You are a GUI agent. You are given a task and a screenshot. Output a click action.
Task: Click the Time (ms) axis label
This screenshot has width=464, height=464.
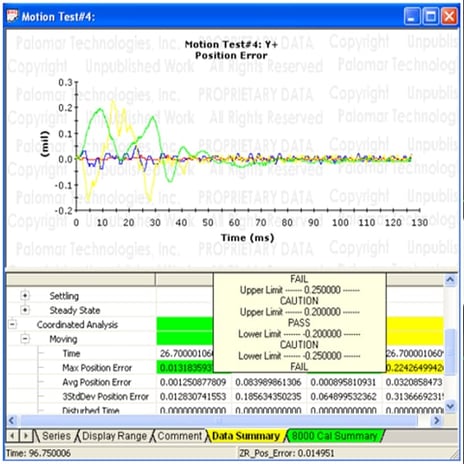click(248, 238)
